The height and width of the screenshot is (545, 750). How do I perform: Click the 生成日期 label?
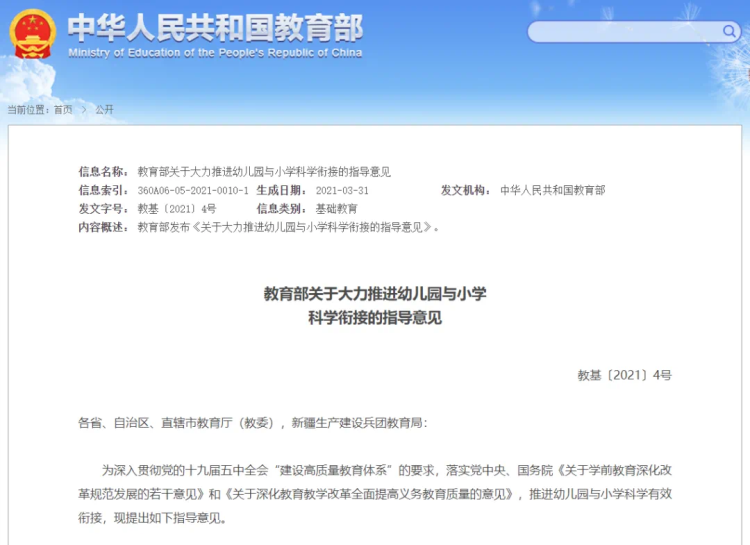[x=282, y=190]
